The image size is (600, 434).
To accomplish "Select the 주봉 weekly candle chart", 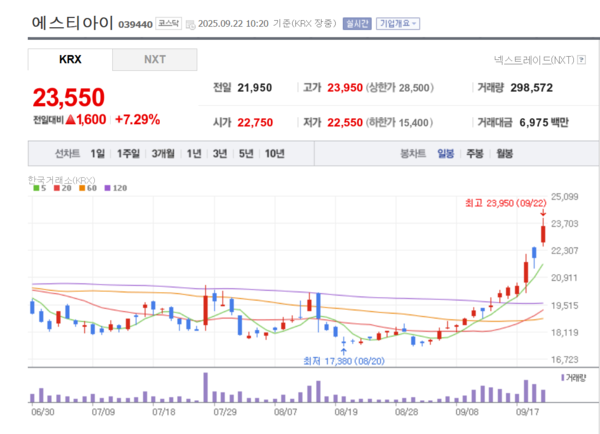I will click(475, 153).
